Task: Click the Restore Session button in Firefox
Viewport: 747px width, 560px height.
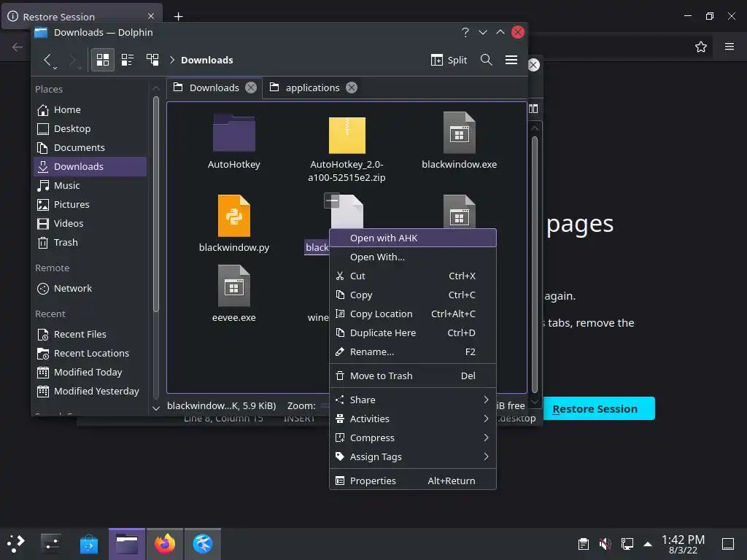Action: click(599, 408)
